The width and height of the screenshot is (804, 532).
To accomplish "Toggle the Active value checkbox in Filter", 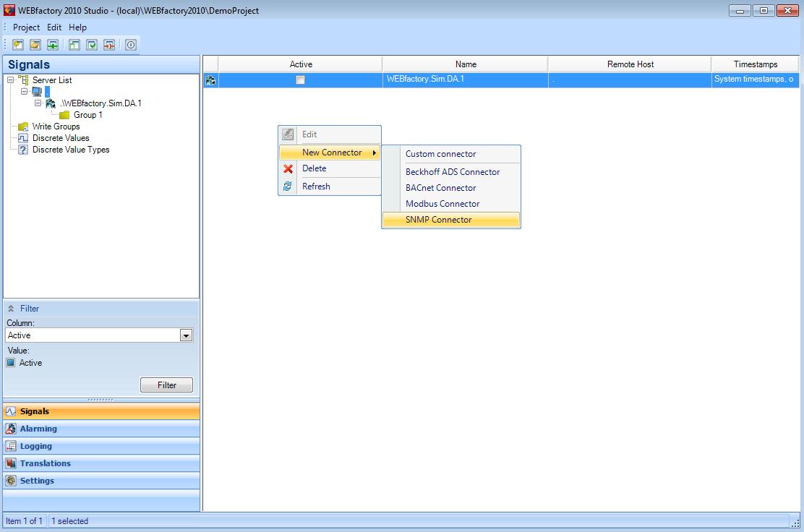I will coord(11,363).
